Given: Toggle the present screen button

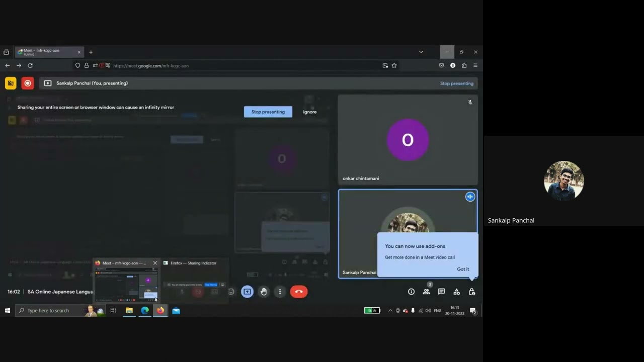Looking at the screenshot, I should click(247, 292).
